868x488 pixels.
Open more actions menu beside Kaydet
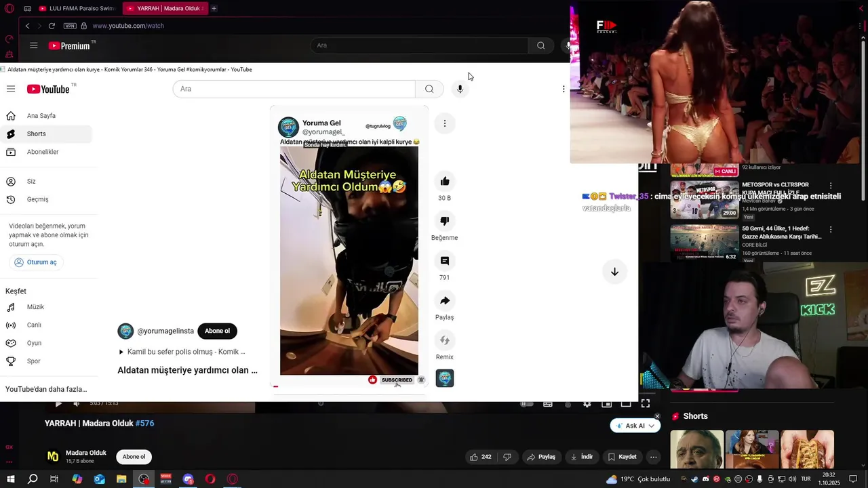(x=653, y=457)
